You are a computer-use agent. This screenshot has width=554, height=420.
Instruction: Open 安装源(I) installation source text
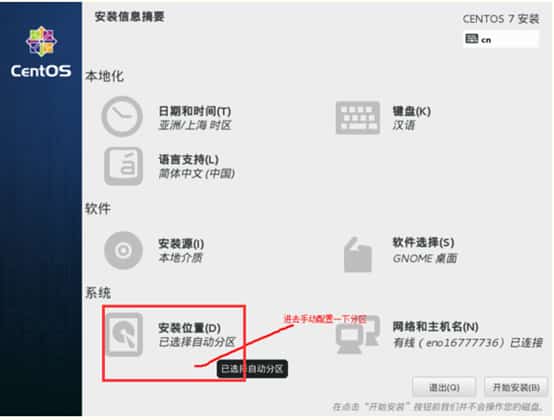click(181, 244)
